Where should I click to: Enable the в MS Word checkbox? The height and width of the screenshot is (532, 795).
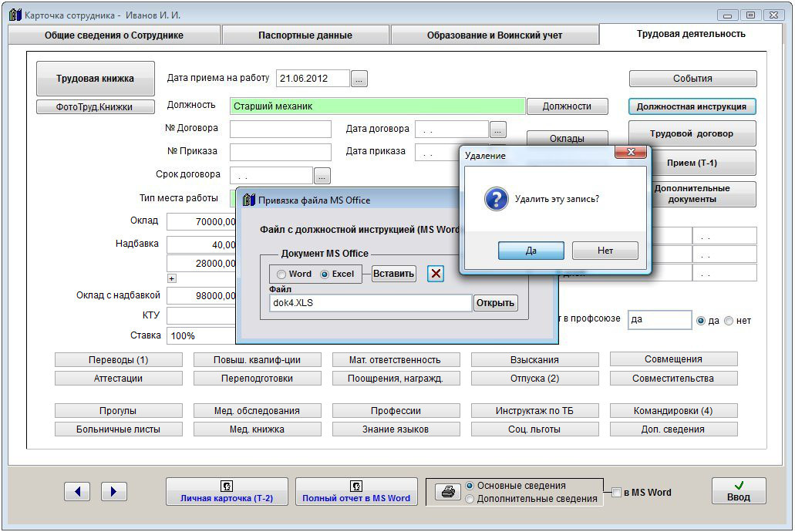616,493
